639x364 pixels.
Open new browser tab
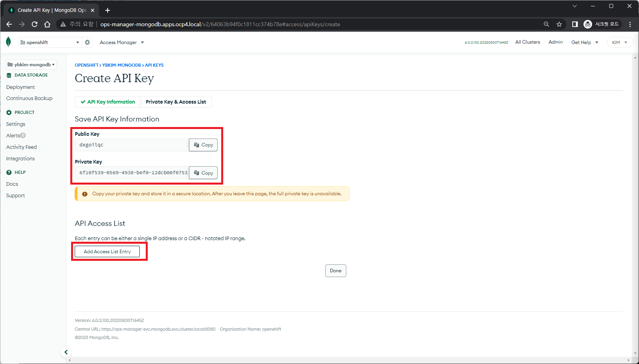tap(108, 10)
